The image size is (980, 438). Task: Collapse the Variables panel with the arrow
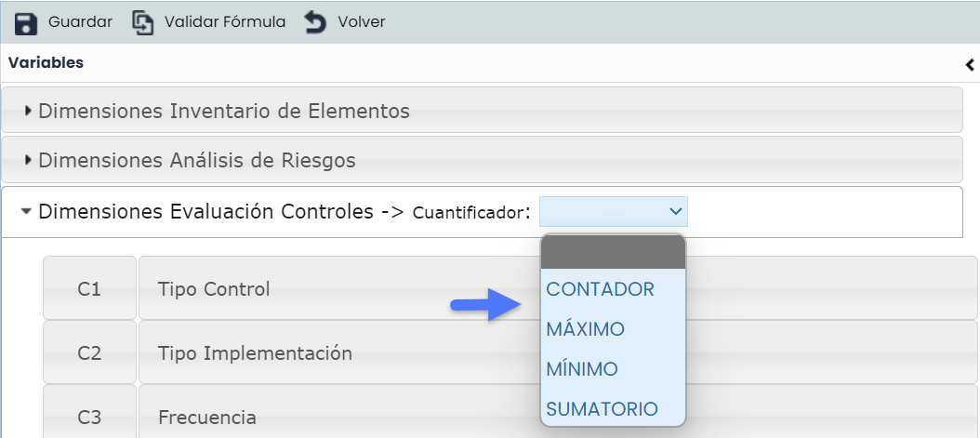pos(970,64)
